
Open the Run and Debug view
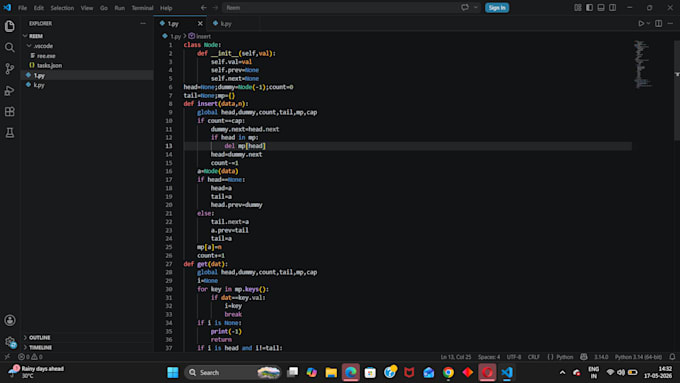click(10, 90)
